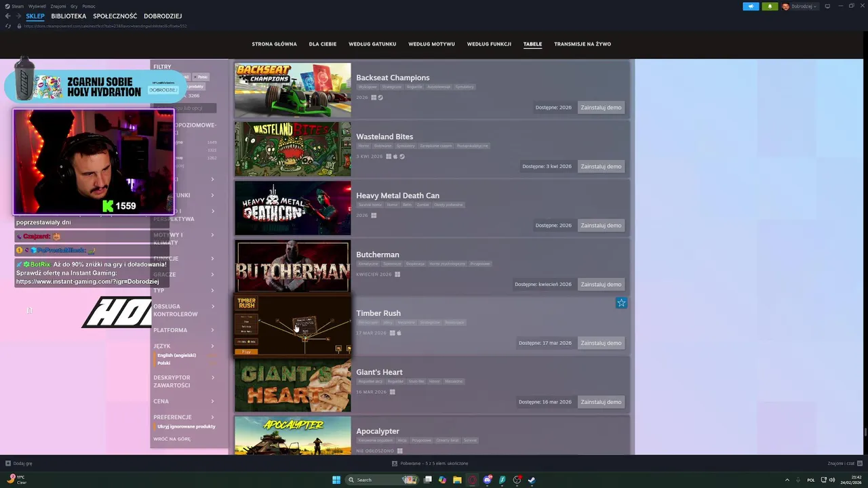Click the Steam big picture monitor icon
The width and height of the screenshot is (868, 488).
click(827, 6)
